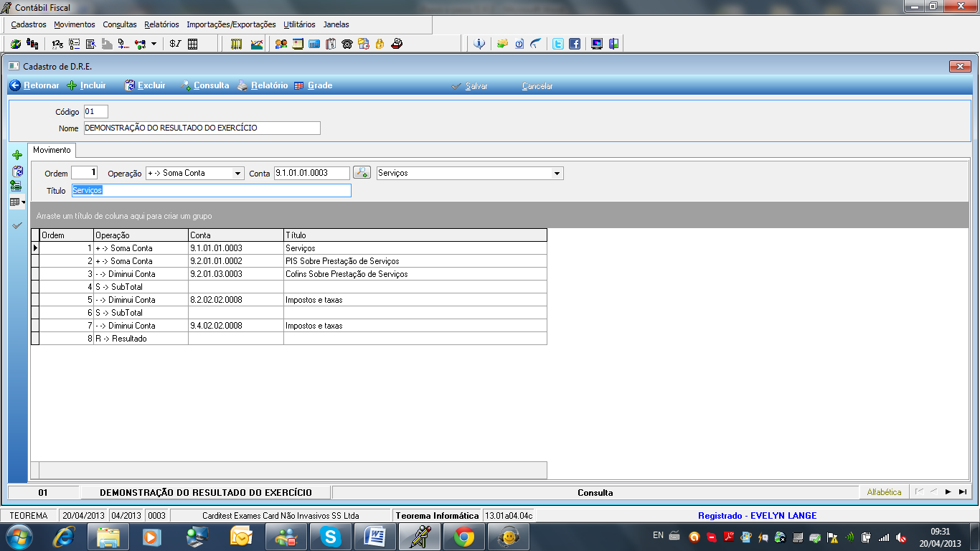
Task: Click the '123' numbering toolbar icon
Action: tap(57, 44)
